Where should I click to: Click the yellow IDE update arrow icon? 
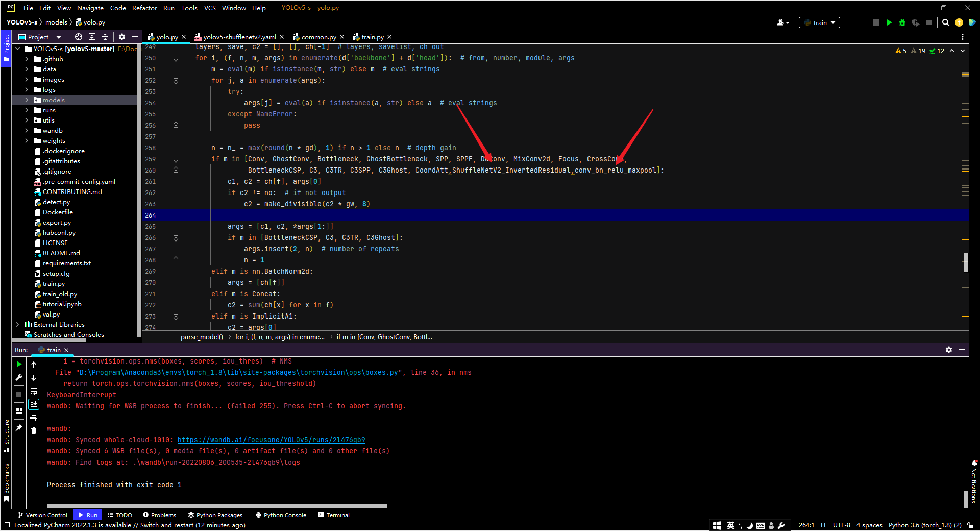point(959,22)
